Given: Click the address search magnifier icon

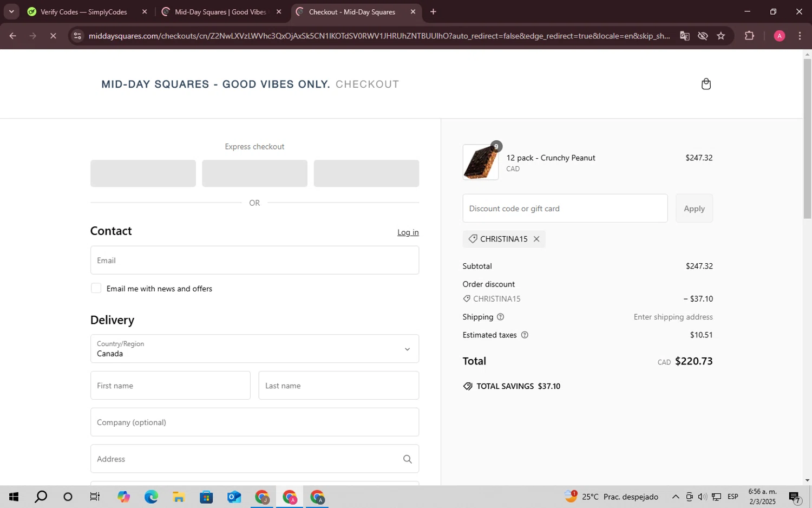Looking at the screenshot, I should pyautogui.click(x=408, y=459).
